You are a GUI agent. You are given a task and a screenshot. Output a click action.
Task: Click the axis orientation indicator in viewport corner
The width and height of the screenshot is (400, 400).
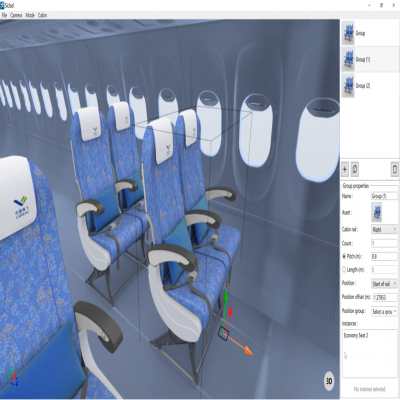[13, 377]
